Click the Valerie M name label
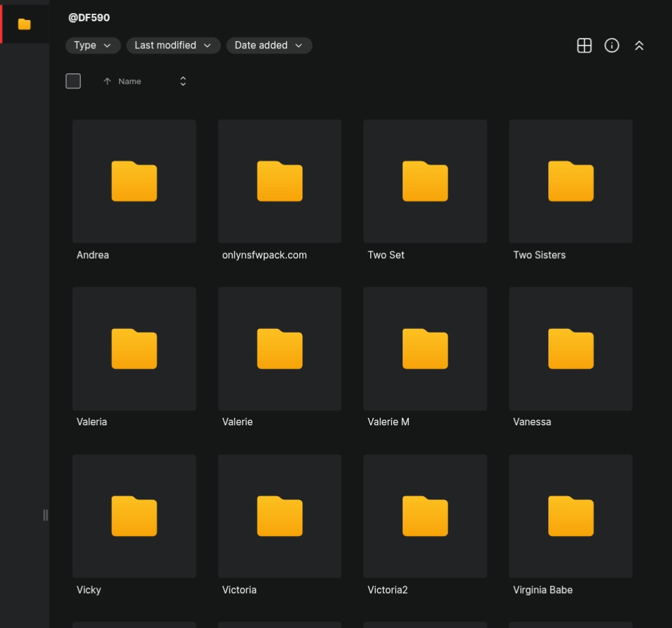672x628 pixels. pyautogui.click(x=388, y=422)
